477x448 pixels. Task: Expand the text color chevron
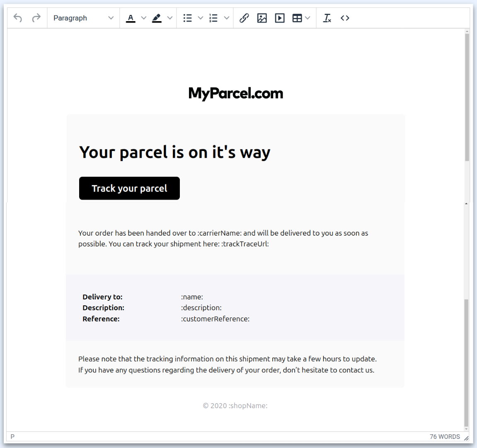click(x=143, y=18)
